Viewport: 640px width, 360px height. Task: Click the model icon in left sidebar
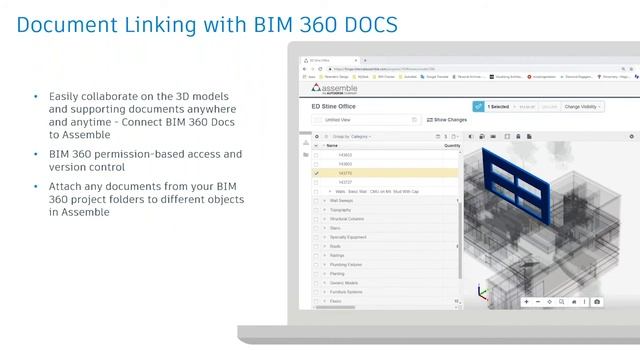click(306, 142)
